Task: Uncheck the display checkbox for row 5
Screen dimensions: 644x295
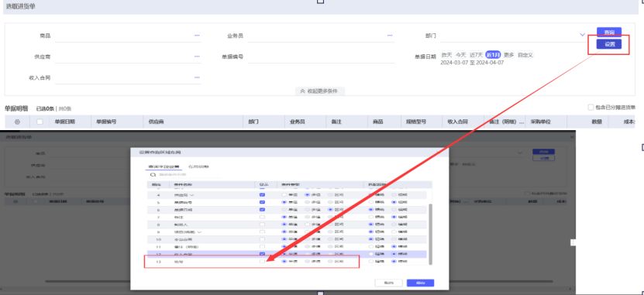Action: click(262, 202)
